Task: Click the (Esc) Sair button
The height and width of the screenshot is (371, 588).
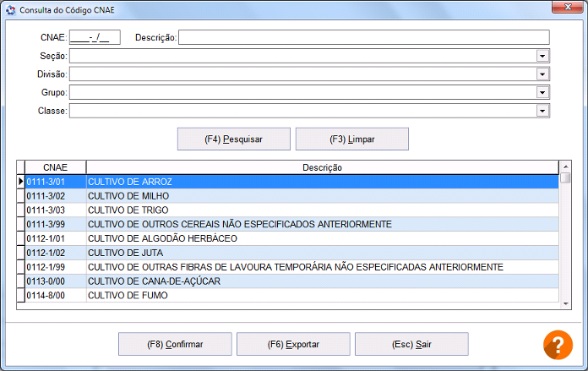Action: pos(411,344)
